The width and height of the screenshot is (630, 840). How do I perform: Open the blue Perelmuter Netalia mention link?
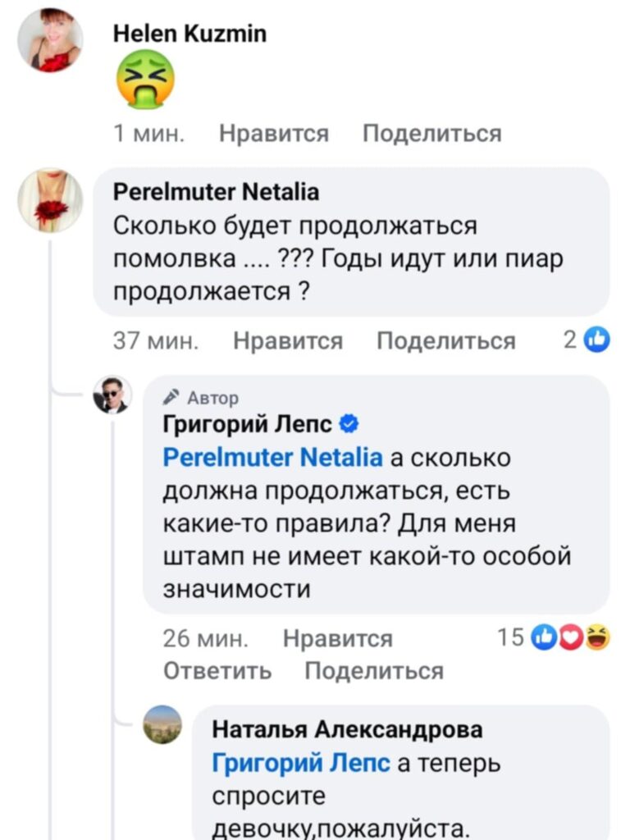pos(272,457)
